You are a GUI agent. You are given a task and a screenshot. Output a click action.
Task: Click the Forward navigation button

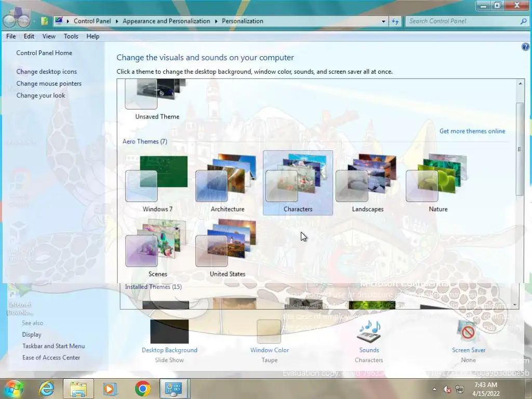tap(23, 21)
